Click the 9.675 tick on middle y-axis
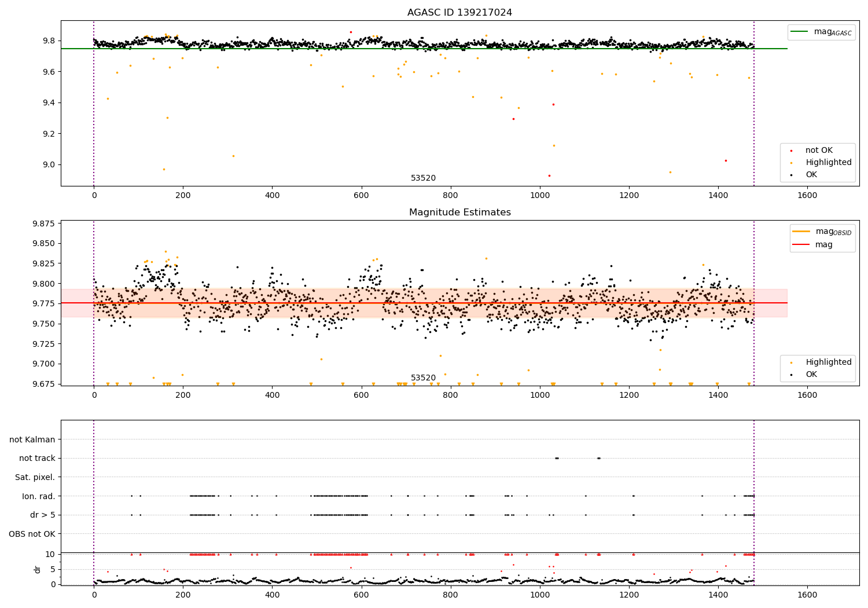This screenshot has height=608, width=868. (42, 384)
